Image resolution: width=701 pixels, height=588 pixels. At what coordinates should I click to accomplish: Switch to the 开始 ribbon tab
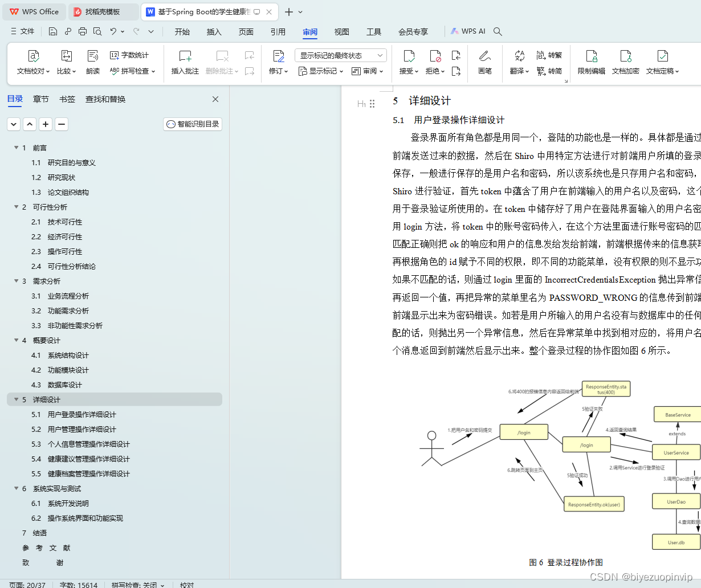tap(182, 32)
